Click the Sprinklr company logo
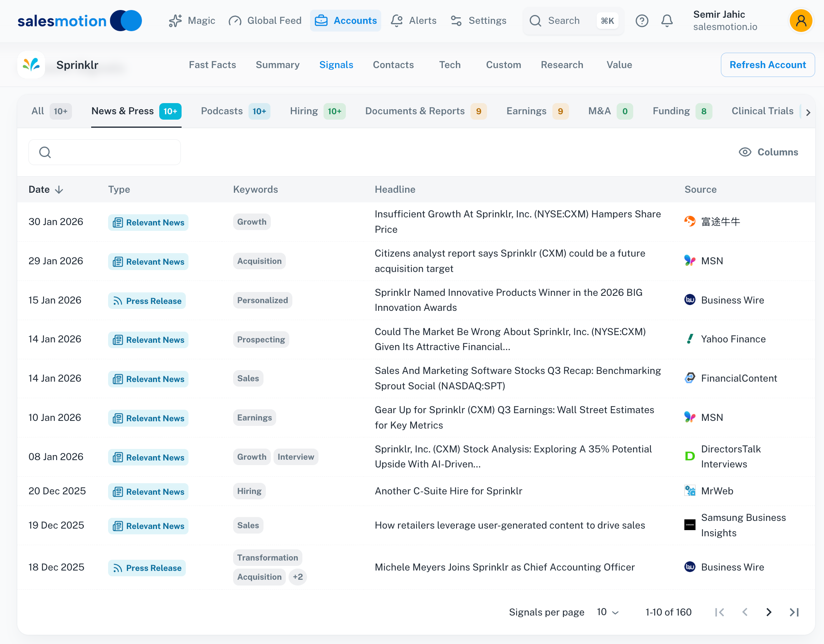Viewport: 824px width, 644px height. pyautogui.click(x=31, y=65)
